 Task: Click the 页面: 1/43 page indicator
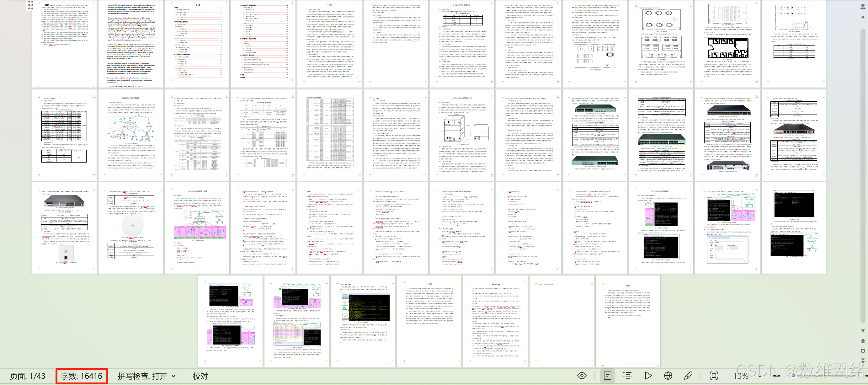(28, 376)
